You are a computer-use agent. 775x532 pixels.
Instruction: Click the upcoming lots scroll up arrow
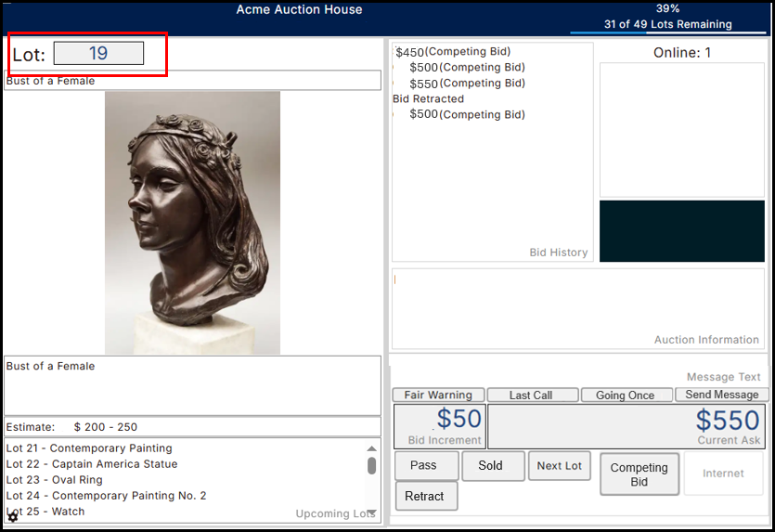371,448
